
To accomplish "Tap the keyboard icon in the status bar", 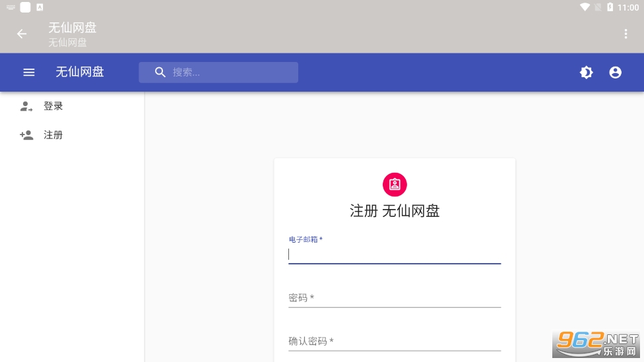I will (x=11, y=7).
